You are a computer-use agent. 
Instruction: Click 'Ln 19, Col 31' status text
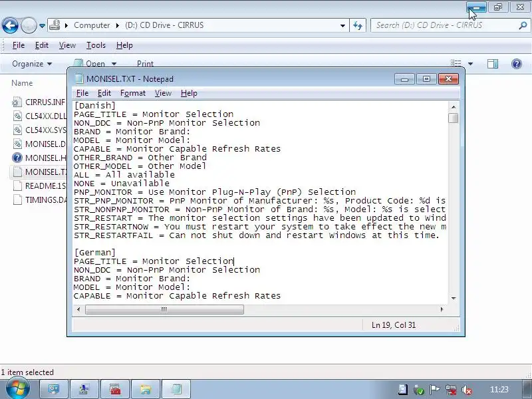[394, 325]
